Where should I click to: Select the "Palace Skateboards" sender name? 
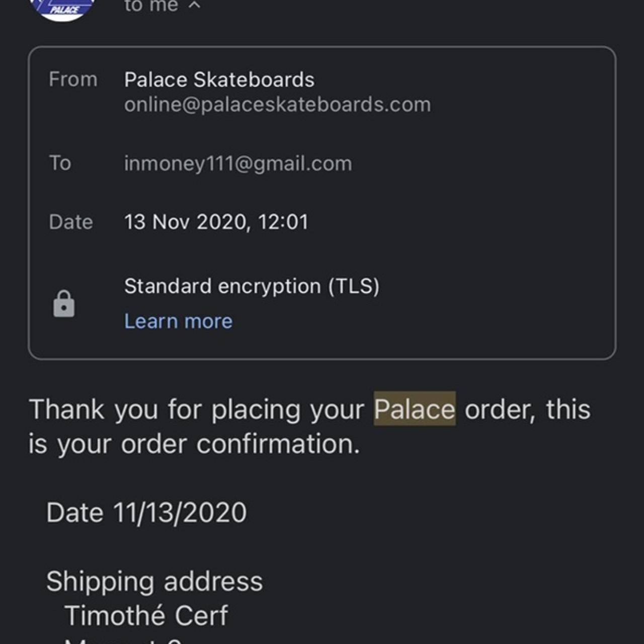click(219, 79)
